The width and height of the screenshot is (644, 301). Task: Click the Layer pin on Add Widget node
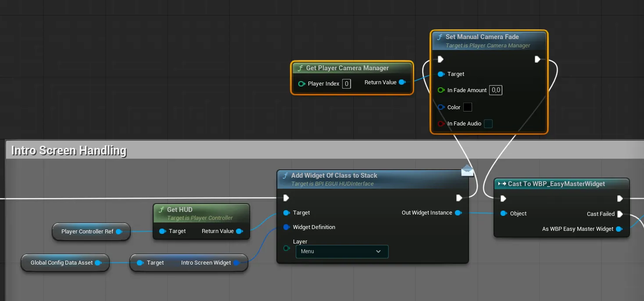[x=286, y=248]
